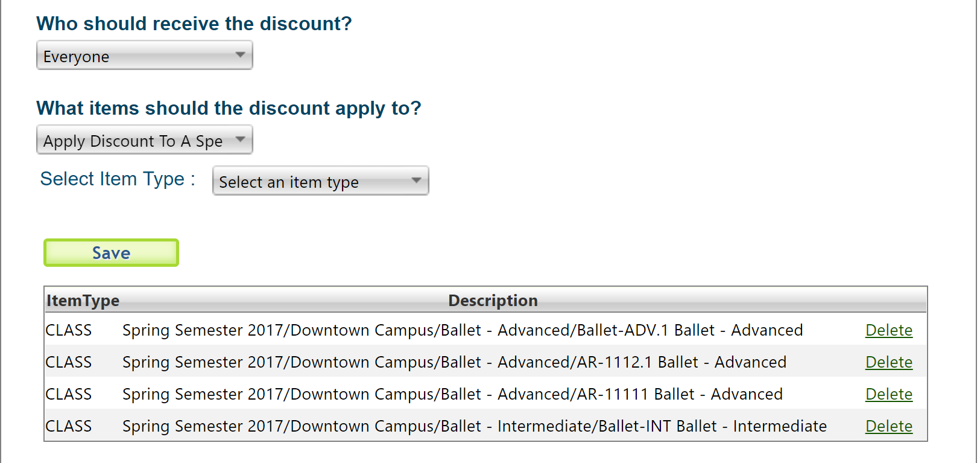The image size is (980, 463).
Task: Open the "Select an item type" dropdown
Action: (320, 181)
